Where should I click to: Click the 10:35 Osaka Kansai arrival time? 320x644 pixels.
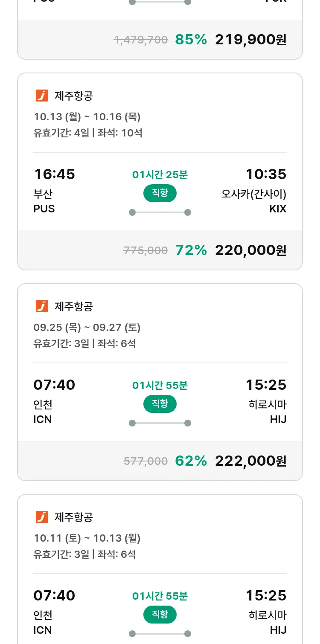pos(266,174)
